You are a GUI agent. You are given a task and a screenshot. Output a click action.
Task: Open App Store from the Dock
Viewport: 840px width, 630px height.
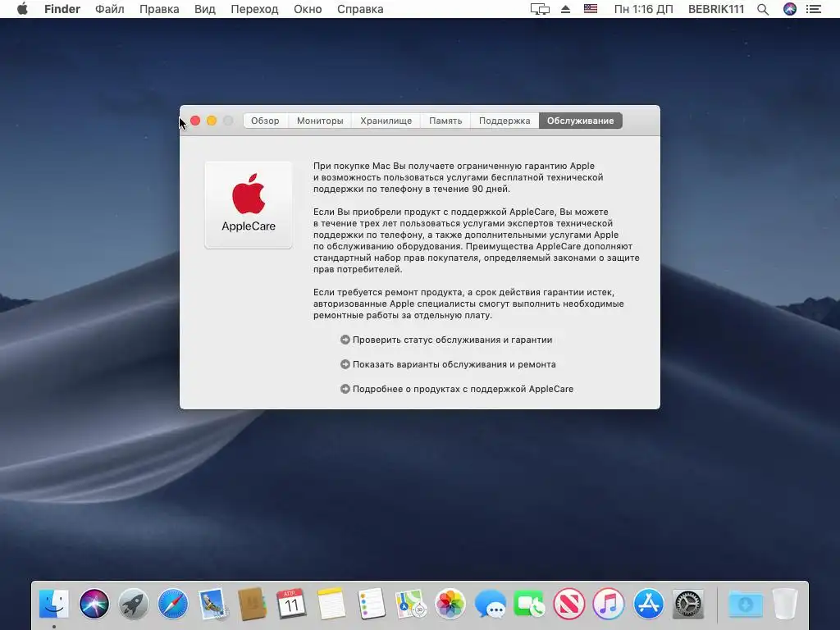point(648,604)
